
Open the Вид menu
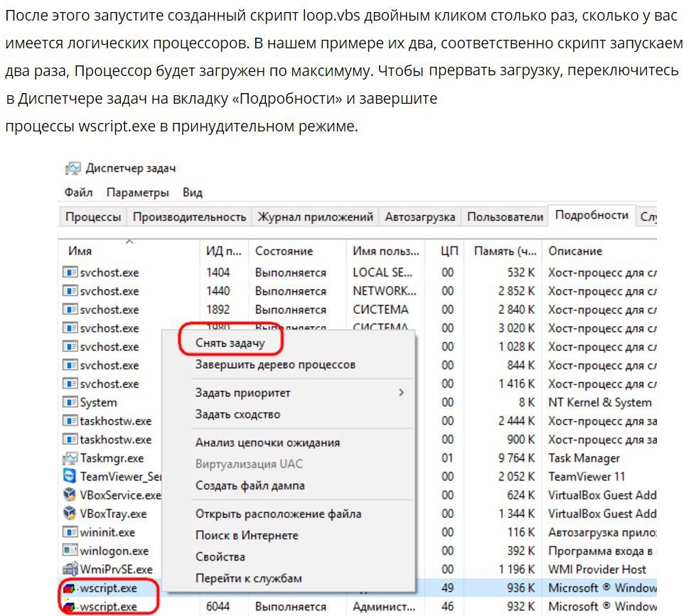(193, 193)
